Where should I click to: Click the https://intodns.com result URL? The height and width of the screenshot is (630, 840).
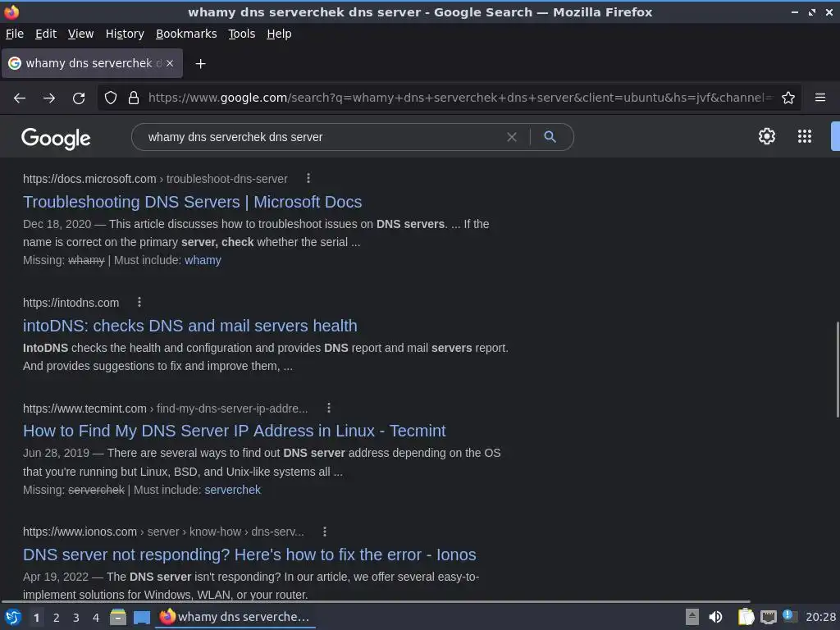click(x=71, y=303)
